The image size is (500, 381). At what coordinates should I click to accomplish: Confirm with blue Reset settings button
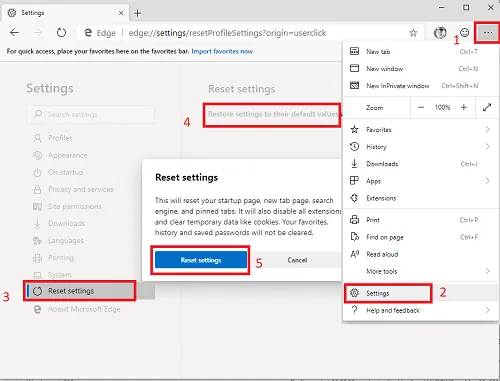[201, 260]
